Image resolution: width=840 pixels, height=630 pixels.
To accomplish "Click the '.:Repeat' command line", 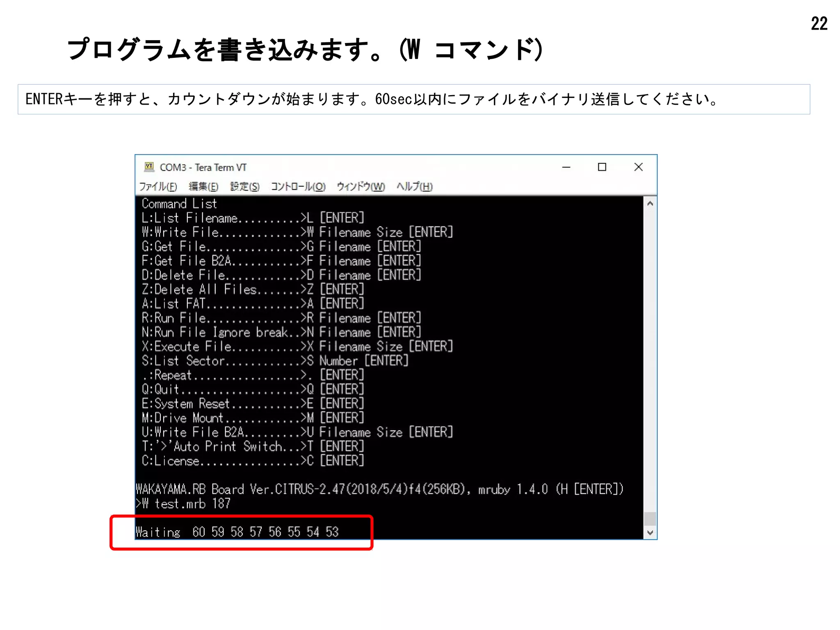I will pyautogui.click(x=253, y=375).
